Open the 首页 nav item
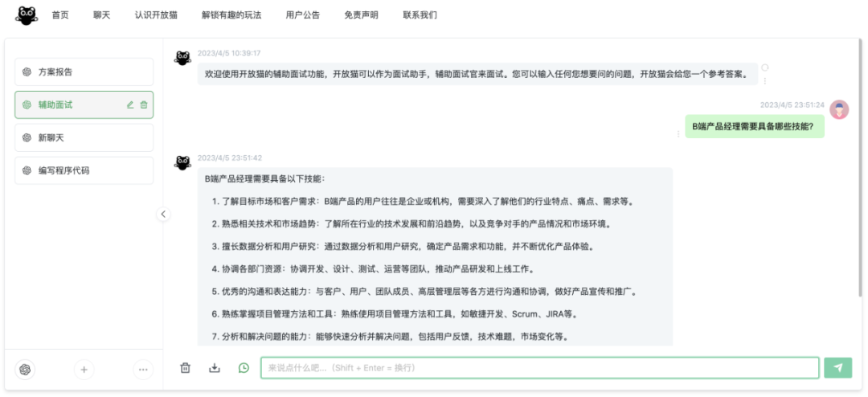 60,15
